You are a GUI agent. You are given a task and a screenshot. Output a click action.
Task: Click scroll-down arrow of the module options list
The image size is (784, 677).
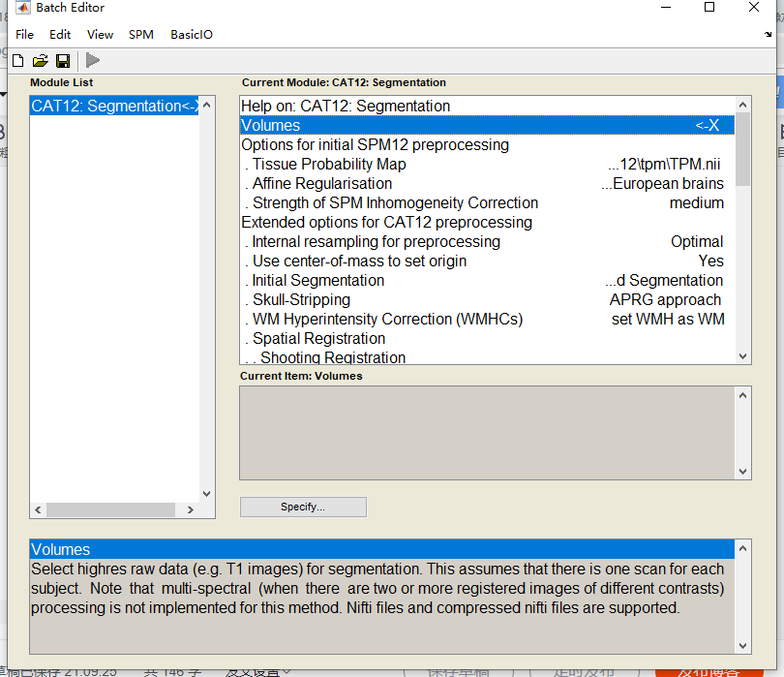(742, 356)
